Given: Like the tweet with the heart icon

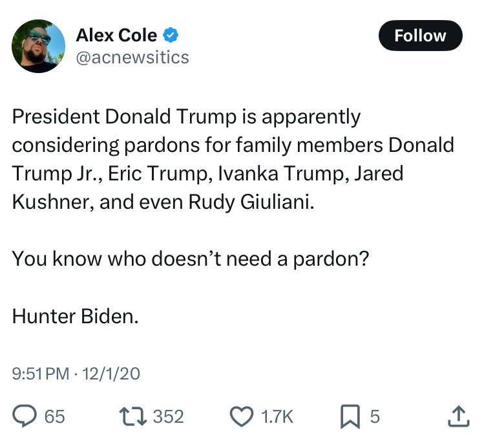Looking at the screenshot, I should (x=242, y=416).
